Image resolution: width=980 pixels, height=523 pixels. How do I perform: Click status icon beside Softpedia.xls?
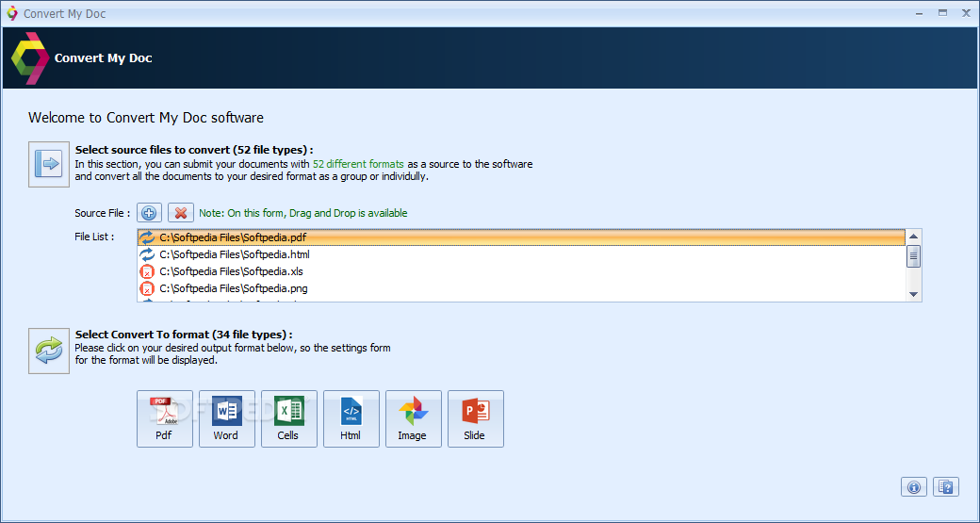pyautogui.click(x=147, y=271)
